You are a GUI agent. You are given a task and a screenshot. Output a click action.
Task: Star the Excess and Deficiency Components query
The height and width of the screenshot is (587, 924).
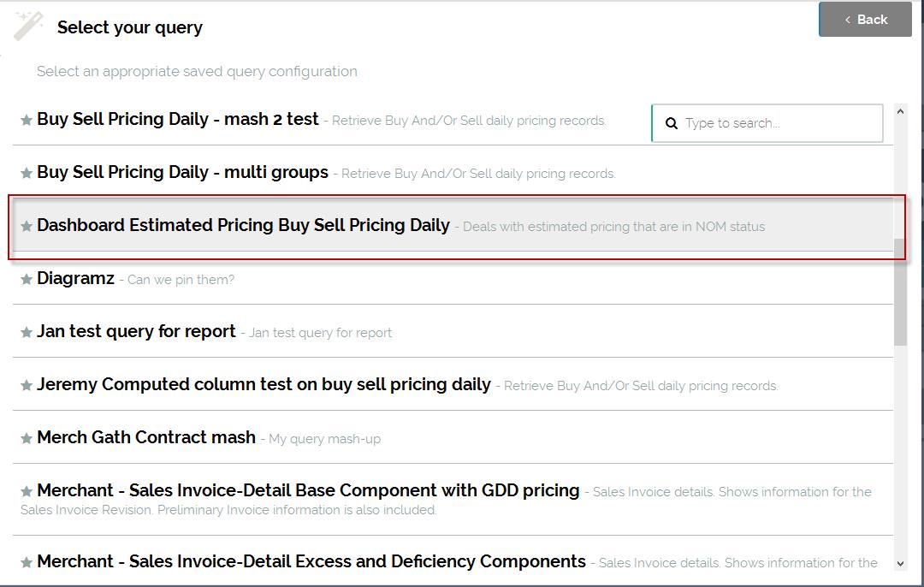coord(27,562)
